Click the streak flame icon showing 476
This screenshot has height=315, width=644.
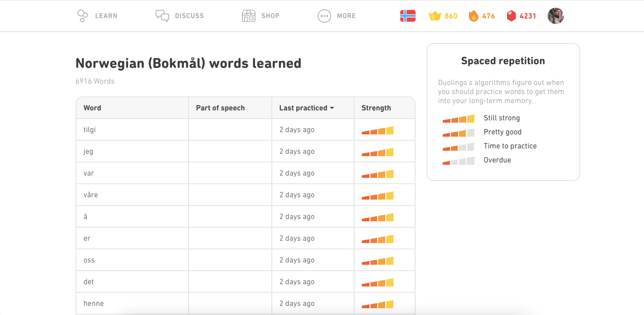474,15
